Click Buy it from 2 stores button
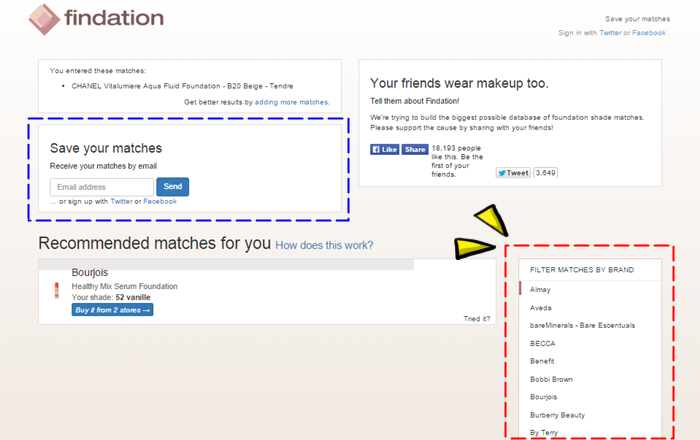 pos(112,310)
